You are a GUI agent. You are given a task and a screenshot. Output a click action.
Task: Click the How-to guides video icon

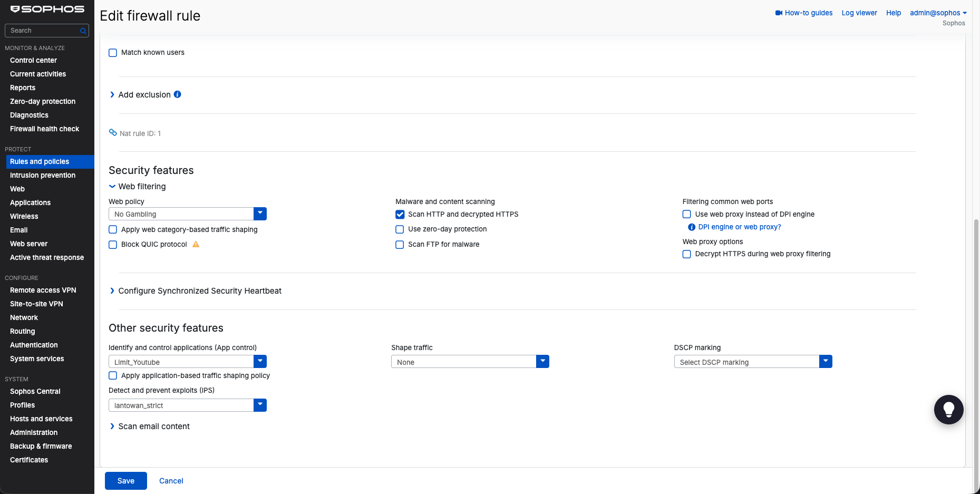tap(779, 13)
